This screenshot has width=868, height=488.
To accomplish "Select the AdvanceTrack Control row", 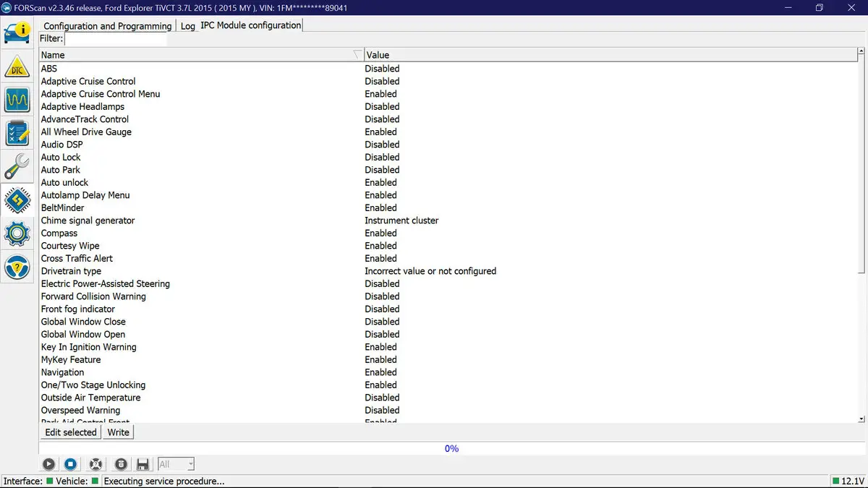I will pyautogui.click(x=448, y=119).
